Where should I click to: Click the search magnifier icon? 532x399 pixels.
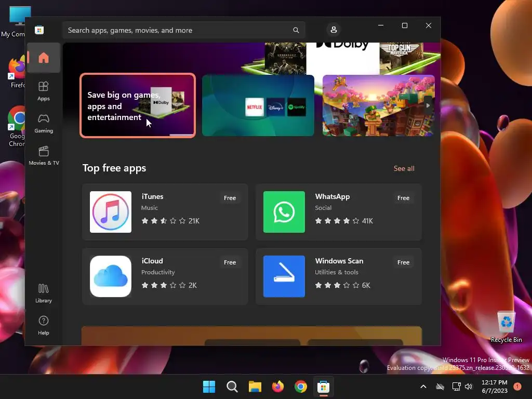[x=296, y=30]
